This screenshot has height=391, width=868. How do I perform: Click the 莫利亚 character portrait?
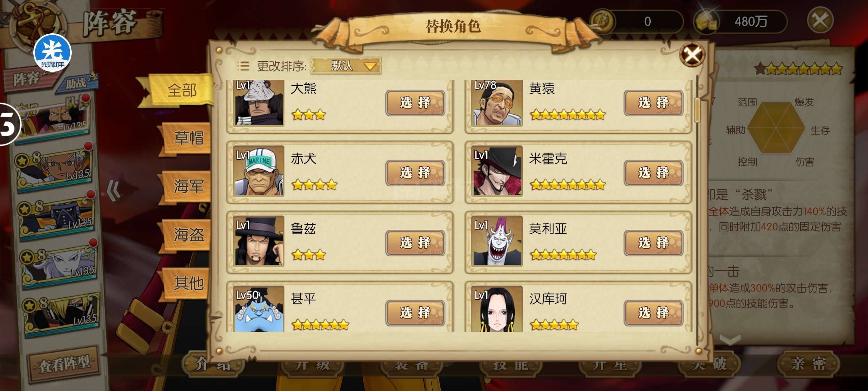pyautogui.click(x=497, y=241)
